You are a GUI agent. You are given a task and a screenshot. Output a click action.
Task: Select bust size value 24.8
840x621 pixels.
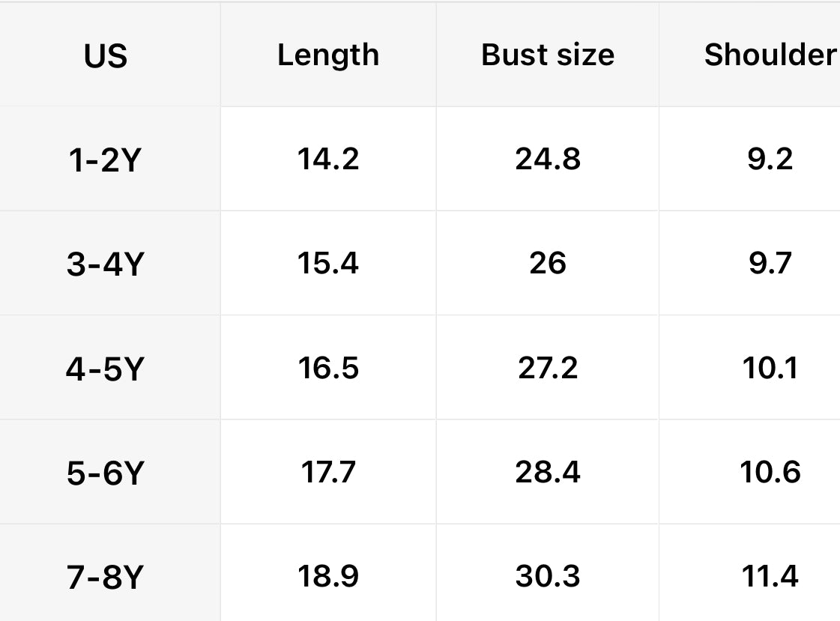point(548,159)
